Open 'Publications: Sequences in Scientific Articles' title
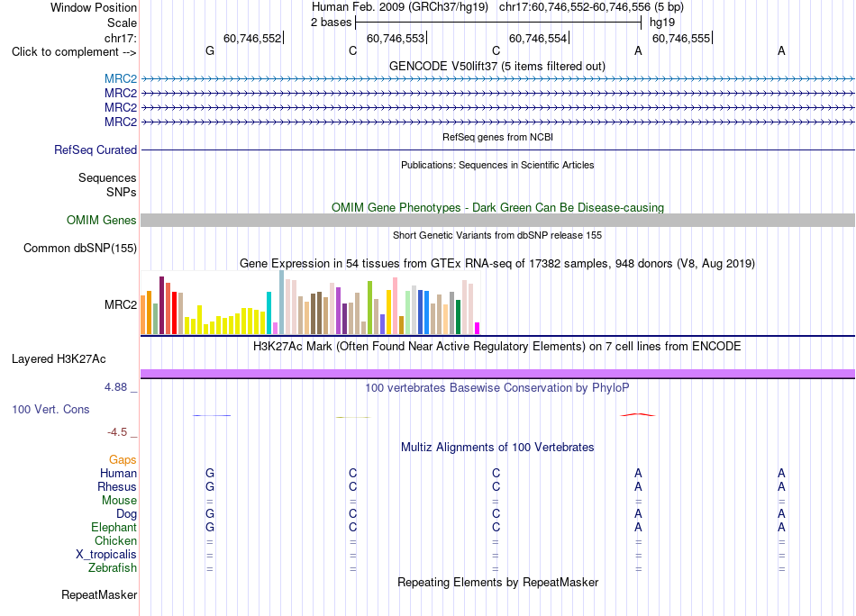 tap(497, 166)
